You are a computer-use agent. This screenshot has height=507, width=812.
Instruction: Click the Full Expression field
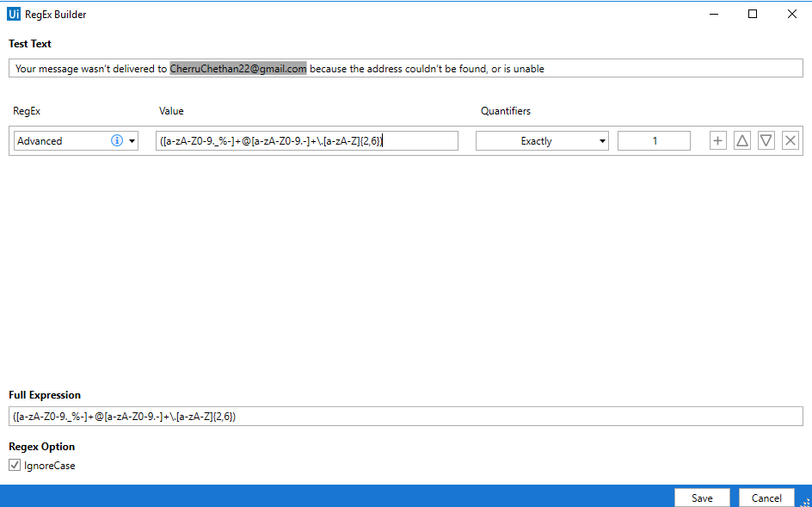tap(406, 417)
